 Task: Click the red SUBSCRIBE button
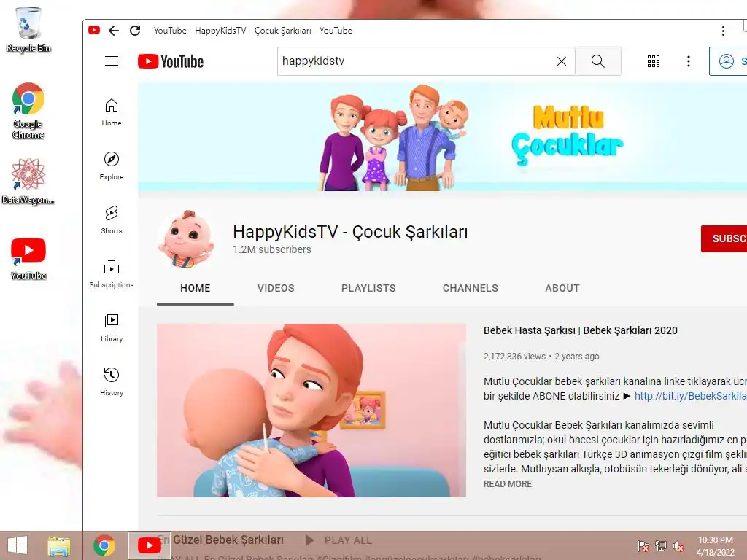(x=724, y=238)
